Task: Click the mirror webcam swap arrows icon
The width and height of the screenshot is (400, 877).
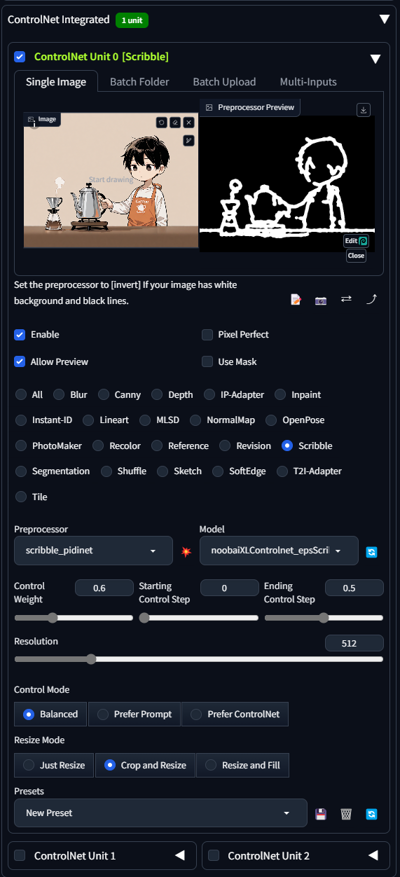Action: pyautogui.click(x=346, y=299)
